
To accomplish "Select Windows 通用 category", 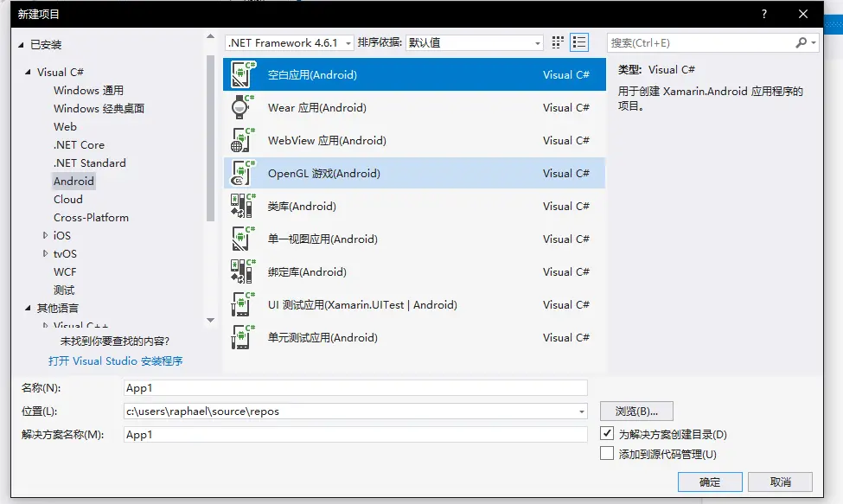I will (x=89, y=90).
